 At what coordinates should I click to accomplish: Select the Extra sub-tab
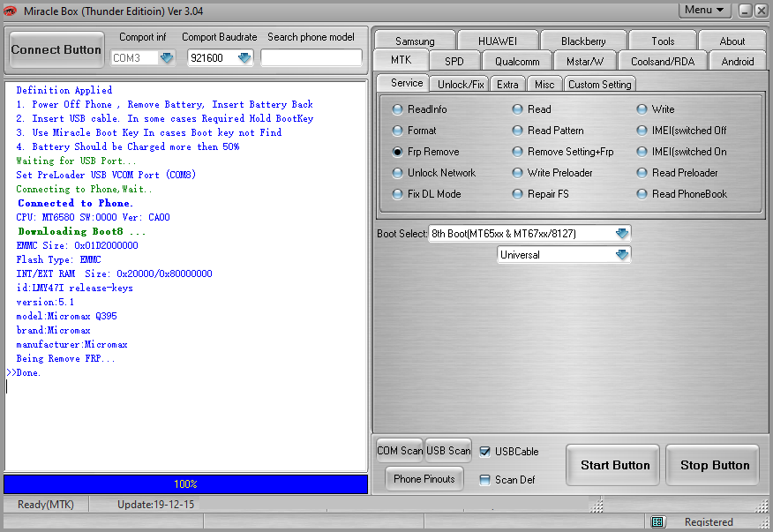pos(507,85)
